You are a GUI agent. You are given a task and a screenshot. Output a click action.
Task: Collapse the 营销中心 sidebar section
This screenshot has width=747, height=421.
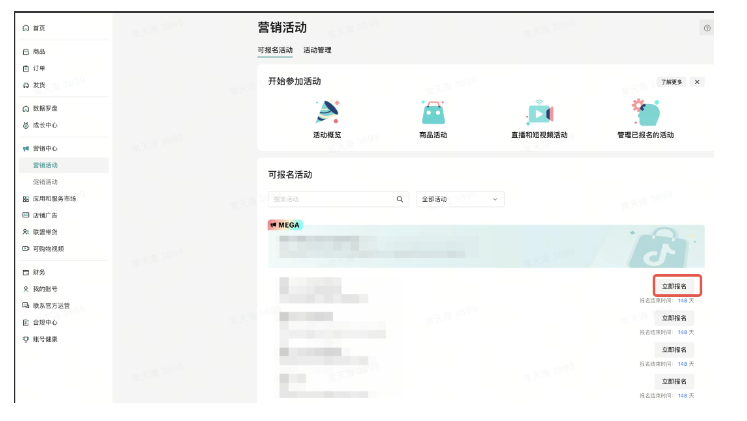(x=45, y=148)
